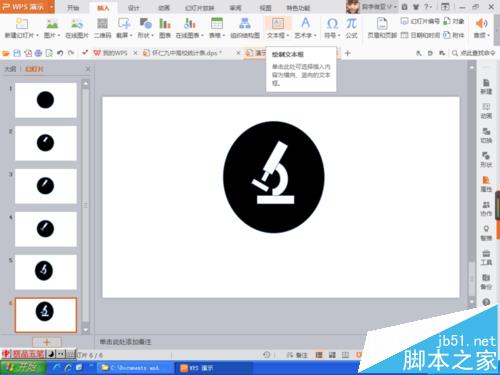
Task: Click the Undo arrow in quick toolbar
Action: pos(60,53)
